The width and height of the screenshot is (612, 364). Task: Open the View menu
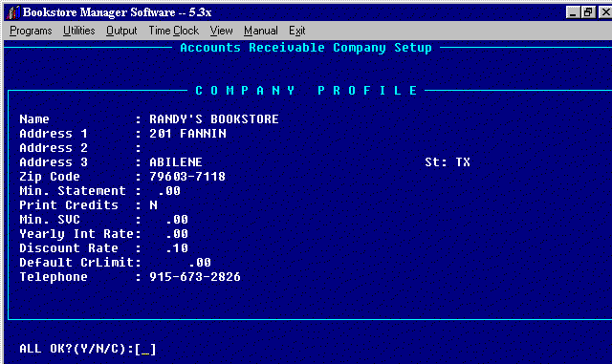click(221, 31)
